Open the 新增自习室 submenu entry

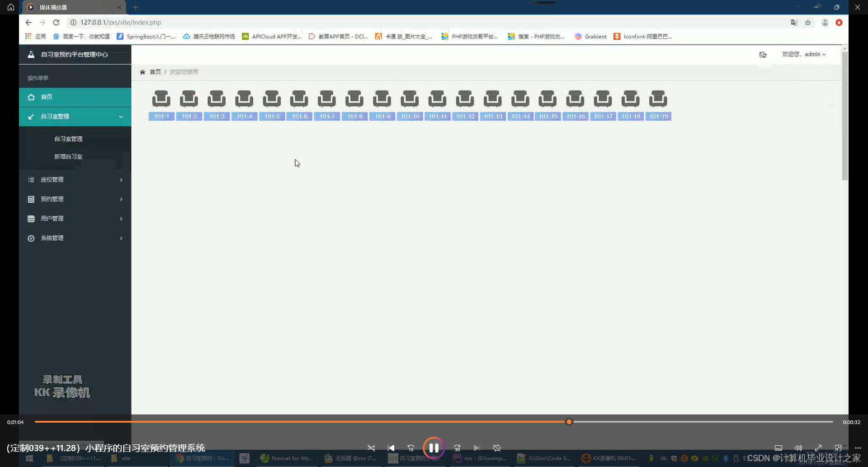(68, 157)
